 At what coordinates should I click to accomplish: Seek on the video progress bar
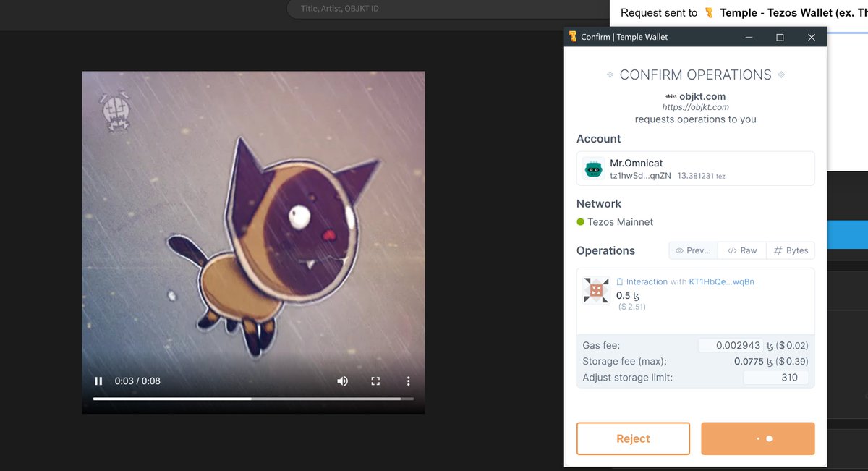pos(253,399)
